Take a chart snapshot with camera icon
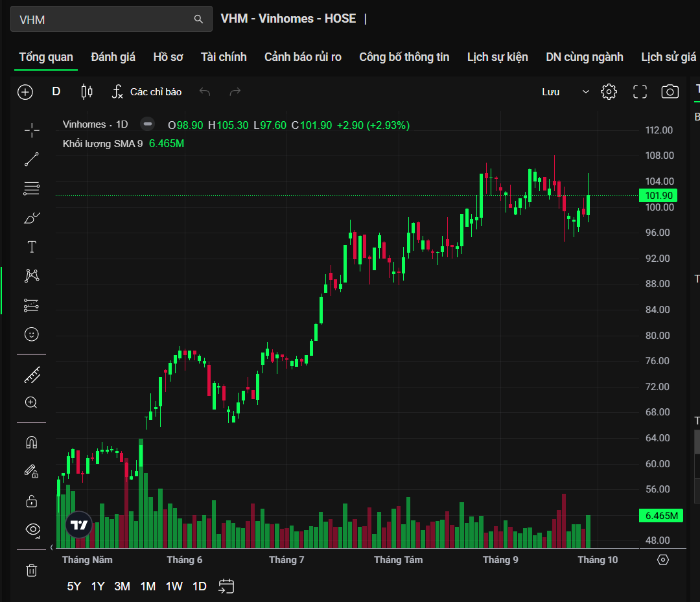 click(x=670, y=91)
